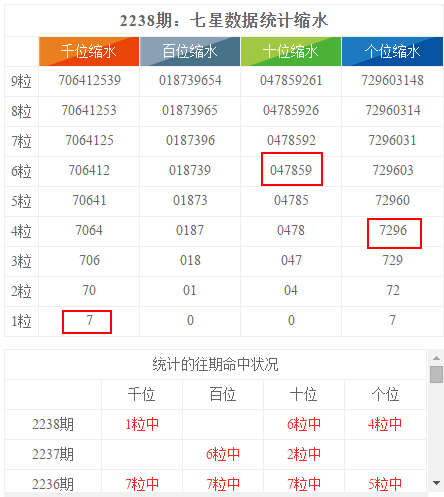Click the 统计的往期命中状况 heading

[215, 364]
